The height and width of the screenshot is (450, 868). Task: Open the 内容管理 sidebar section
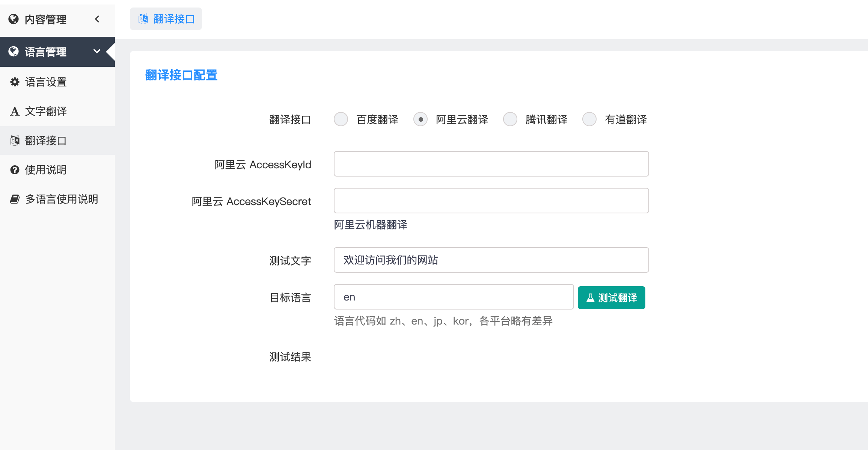57,19
